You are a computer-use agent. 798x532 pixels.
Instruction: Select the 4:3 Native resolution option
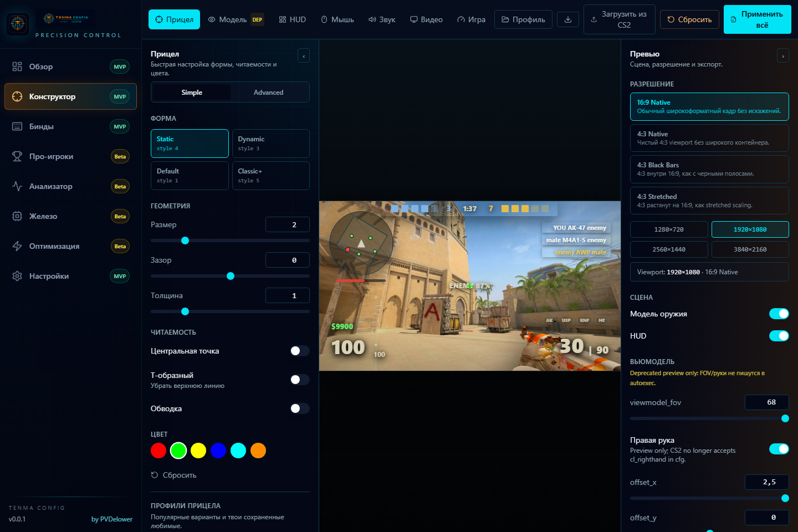click(709, 138)
